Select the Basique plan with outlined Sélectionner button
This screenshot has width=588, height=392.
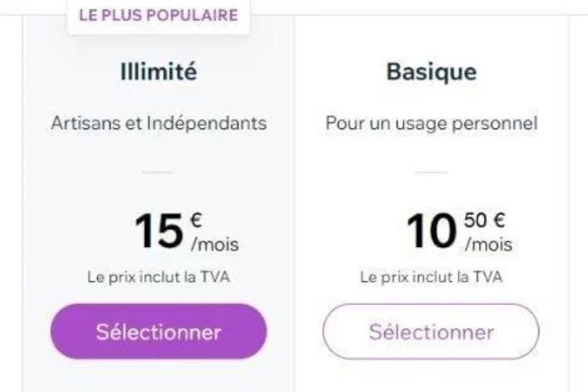431,332
